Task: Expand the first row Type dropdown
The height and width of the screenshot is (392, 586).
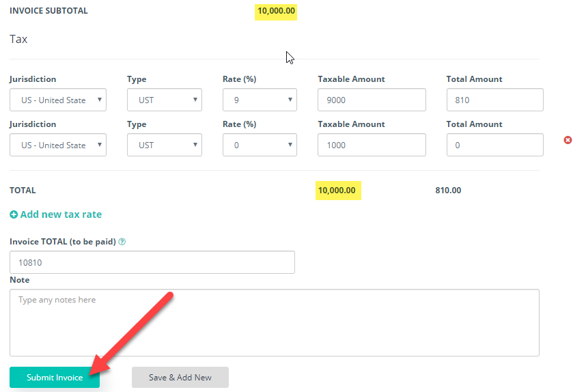Action: tap(165, 100)
